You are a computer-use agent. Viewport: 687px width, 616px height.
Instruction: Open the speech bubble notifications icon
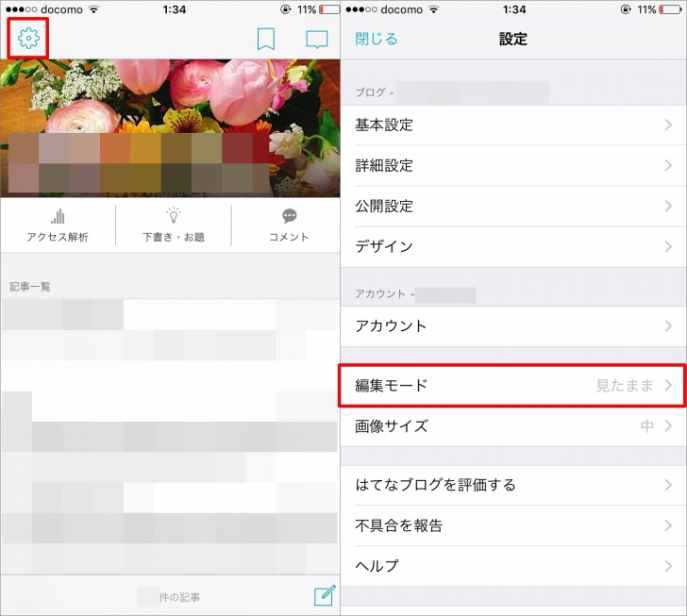pyautogui.click(x=317, y=39)
